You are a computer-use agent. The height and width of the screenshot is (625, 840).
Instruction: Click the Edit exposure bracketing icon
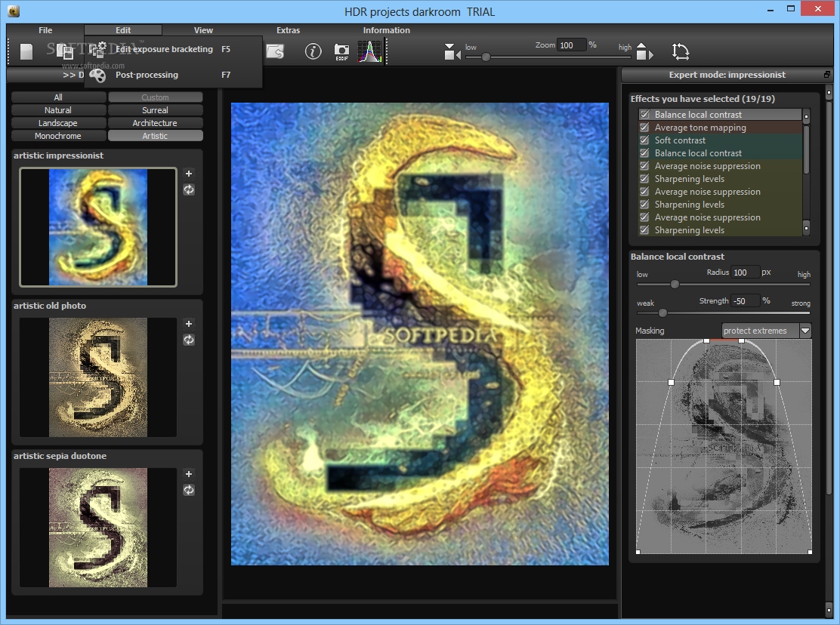coord(97,49)
